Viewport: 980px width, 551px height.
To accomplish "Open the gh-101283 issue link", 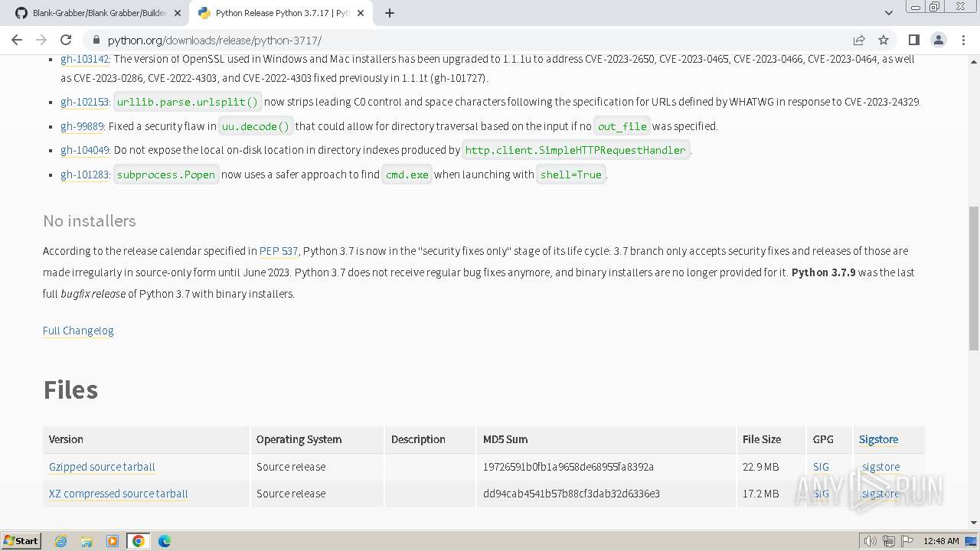I will point(85,174).
